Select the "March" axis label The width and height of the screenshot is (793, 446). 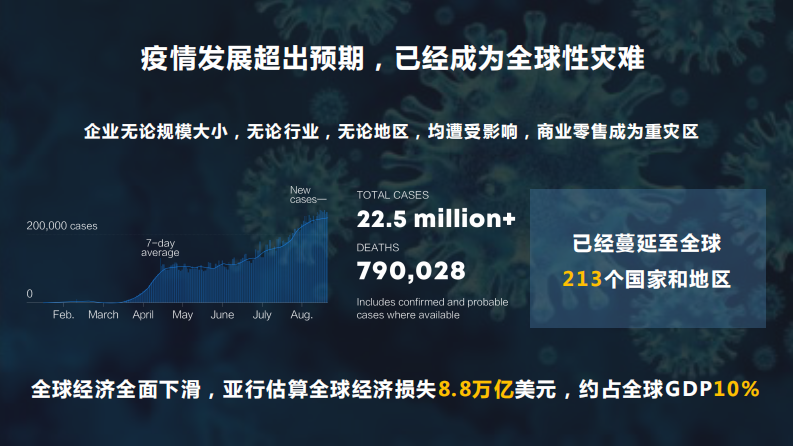[103, 315]
